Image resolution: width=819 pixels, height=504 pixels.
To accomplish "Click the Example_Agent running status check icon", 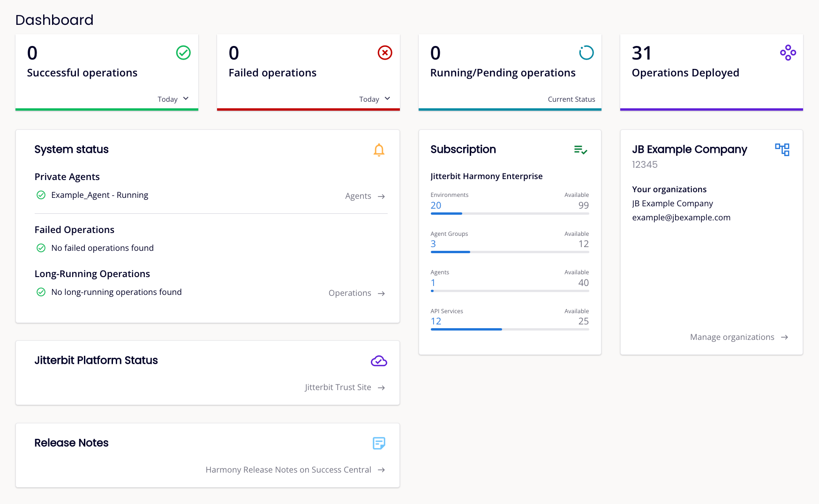I will pos(41,195).
